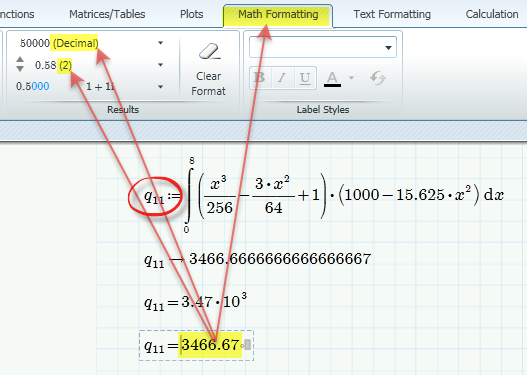Viewport: 527px width, 375px height.
Task: Click the Clear Format eraser icon
Action: (209, 51)
